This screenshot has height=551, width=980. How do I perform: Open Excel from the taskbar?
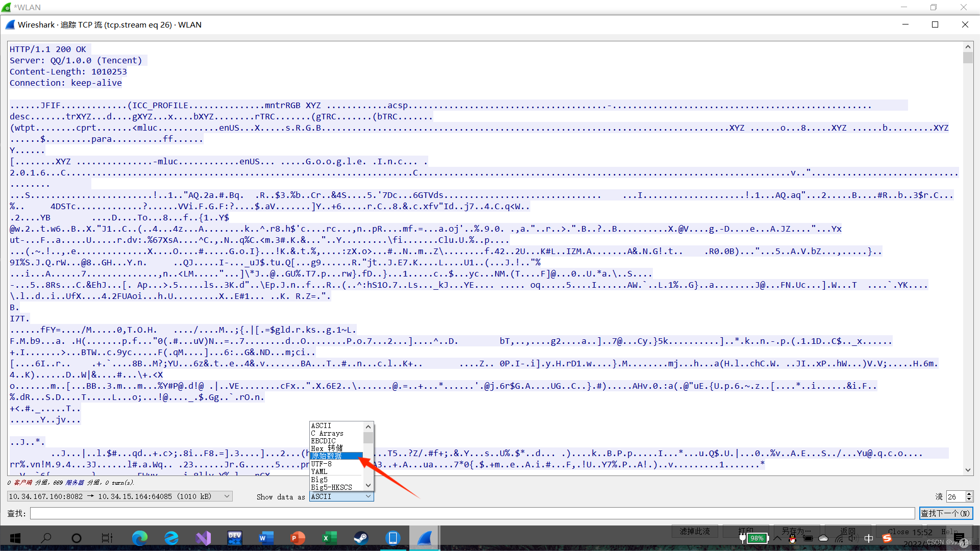(329, 538)
